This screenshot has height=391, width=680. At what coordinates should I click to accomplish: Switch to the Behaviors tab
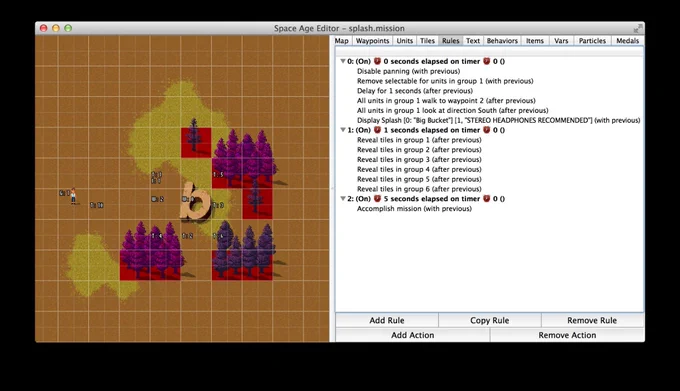(502, 41)
